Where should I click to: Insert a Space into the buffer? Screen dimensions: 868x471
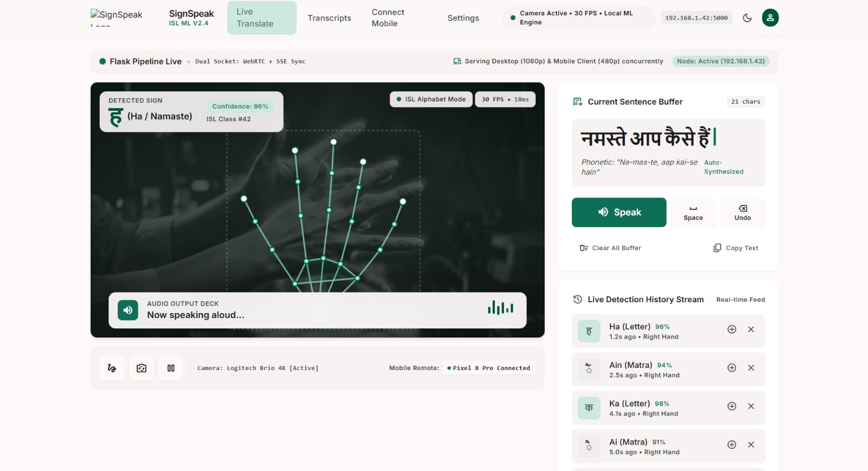pyautogui.click(x=693, y=213)
